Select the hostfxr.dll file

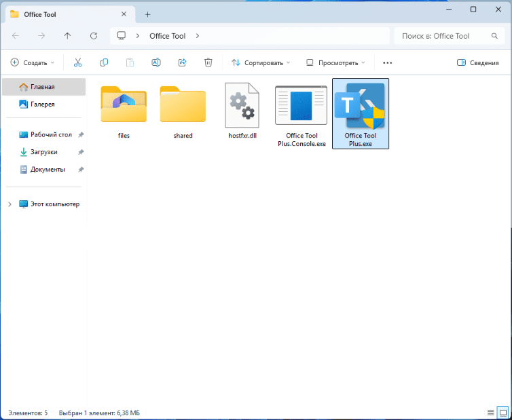[242, 112]
